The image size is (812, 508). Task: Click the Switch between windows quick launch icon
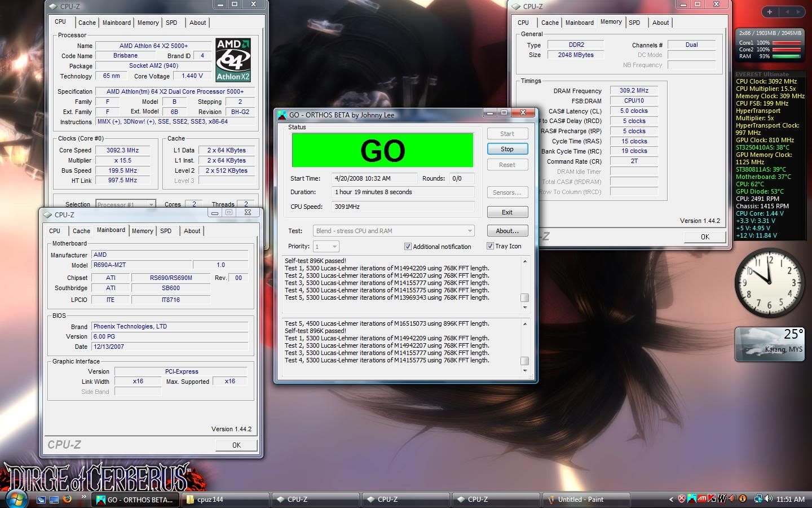pos(41,500)
